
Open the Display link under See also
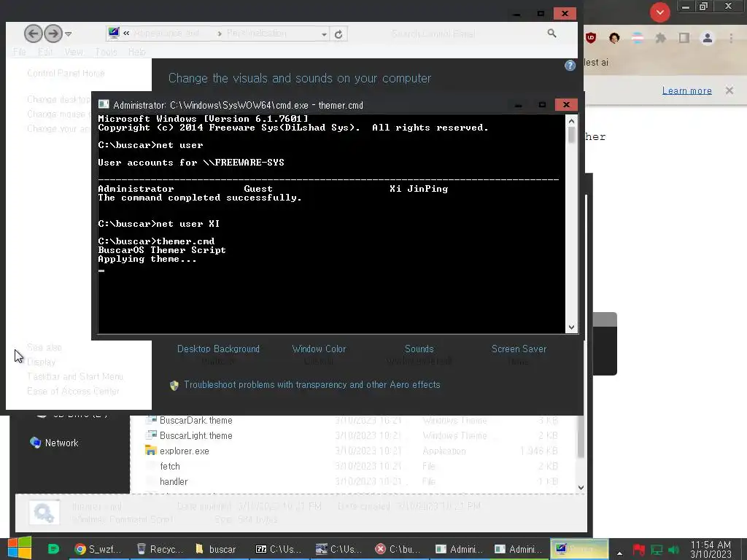point(41,362)
